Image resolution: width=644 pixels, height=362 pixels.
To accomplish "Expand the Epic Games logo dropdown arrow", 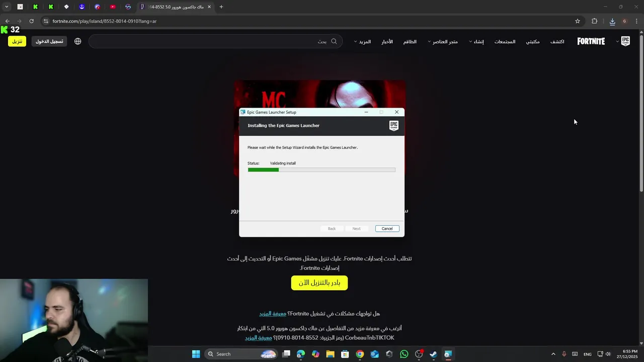I will [x=617, y=41].
